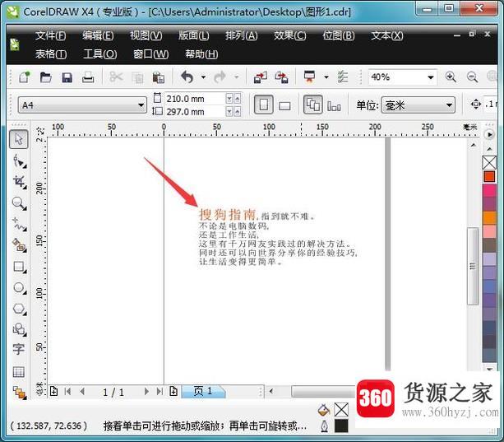This screenshot has width=504, height=442.
Task: Toggle apply layout to current page only
Action: point(334,106)
